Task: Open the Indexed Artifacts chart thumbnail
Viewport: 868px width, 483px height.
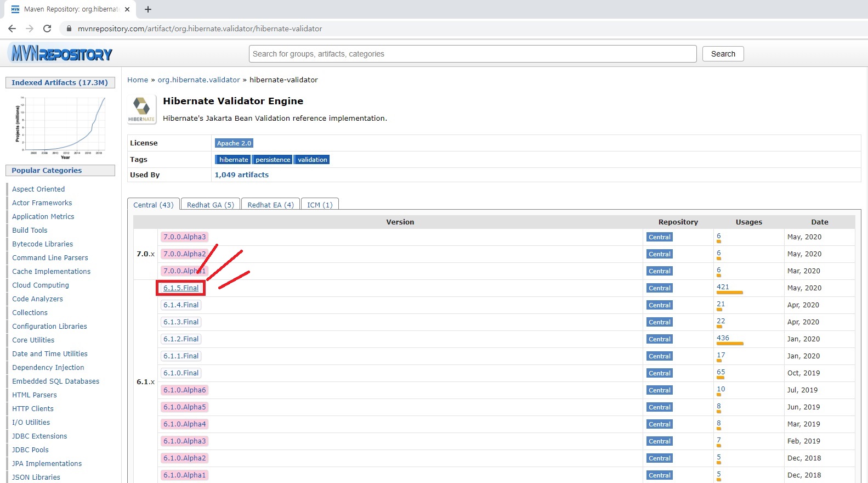Action: (x=60, y=127)
